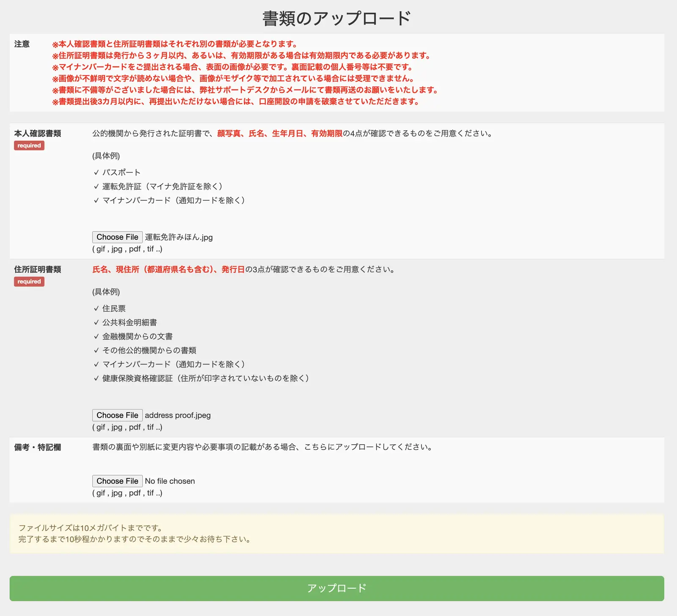
Task: Click the notice line starting ※書類に不備等が
Action: click(x=246, y=90)
